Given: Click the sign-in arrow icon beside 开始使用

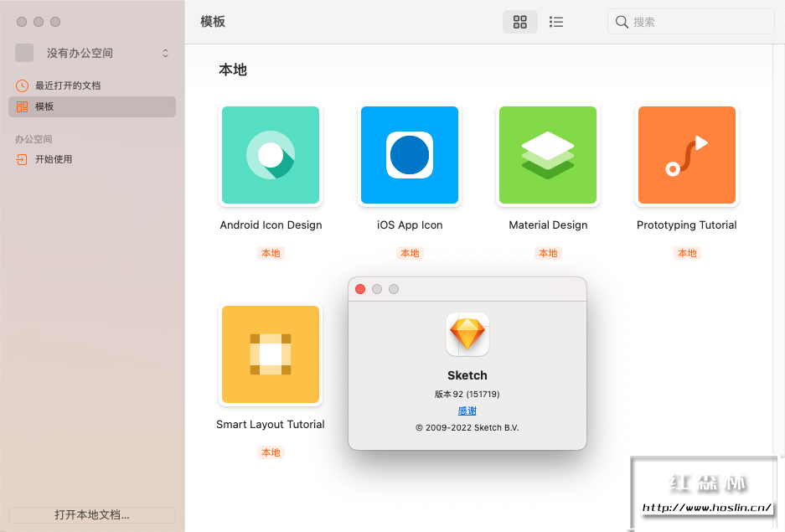Looking at the screenshot, I should click(22, 159).
